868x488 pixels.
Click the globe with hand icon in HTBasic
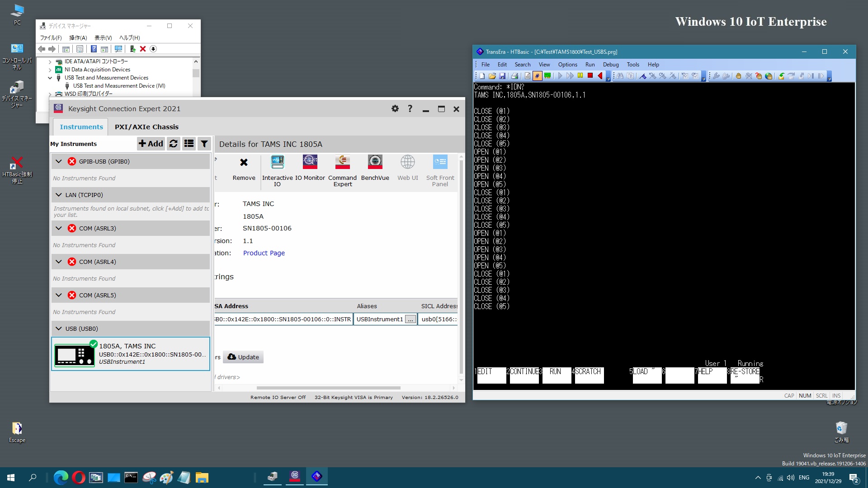(x=768, y=76)
